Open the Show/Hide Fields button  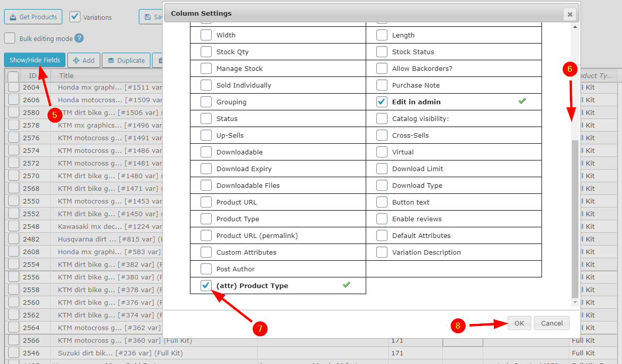[34, 60]
